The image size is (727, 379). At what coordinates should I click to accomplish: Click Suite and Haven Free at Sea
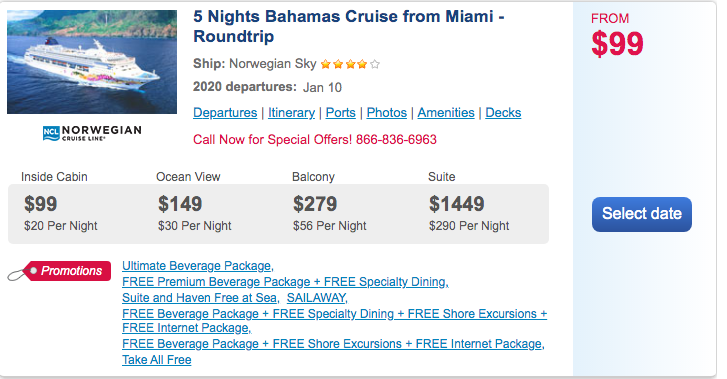click(200, 298)
